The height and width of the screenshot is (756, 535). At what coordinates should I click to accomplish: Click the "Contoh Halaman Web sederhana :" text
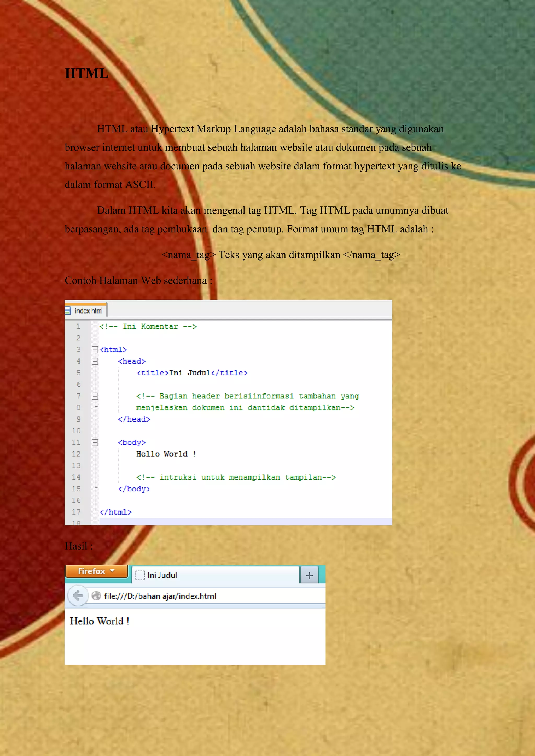coord(139,281)
